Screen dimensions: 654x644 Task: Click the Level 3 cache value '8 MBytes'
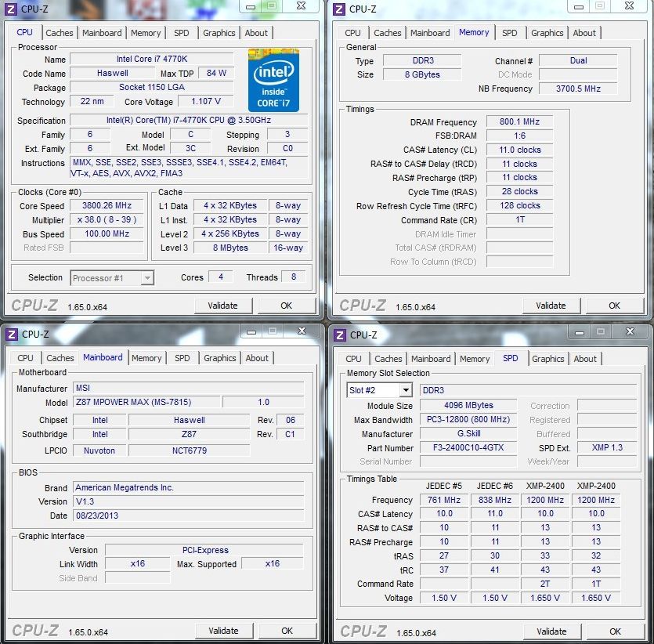pyautogui.click(x=230, y=248)
